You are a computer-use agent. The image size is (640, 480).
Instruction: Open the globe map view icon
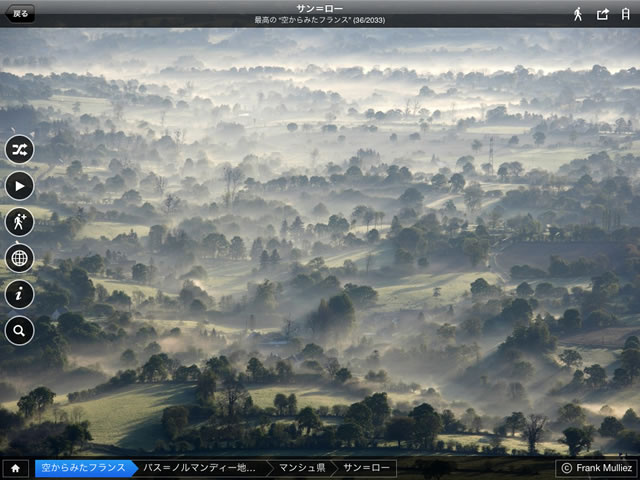click(19, 258)
